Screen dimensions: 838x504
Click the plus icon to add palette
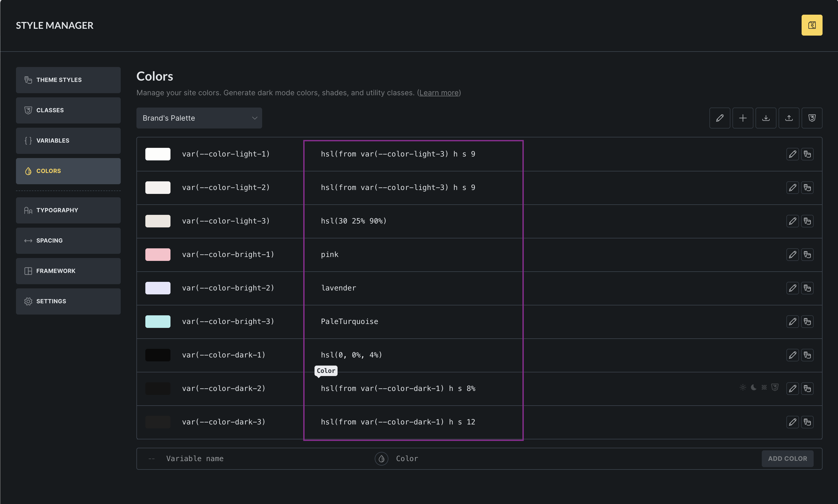742,118
